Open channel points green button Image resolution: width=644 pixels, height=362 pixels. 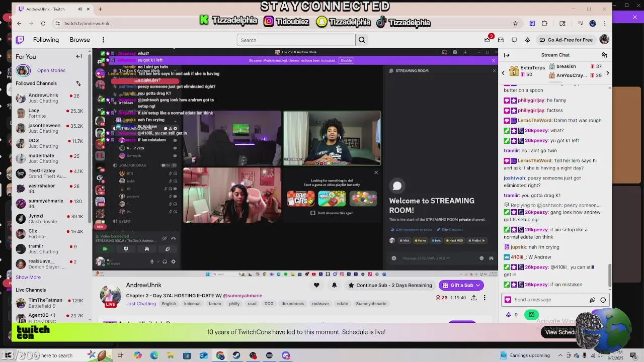point(531,315)
